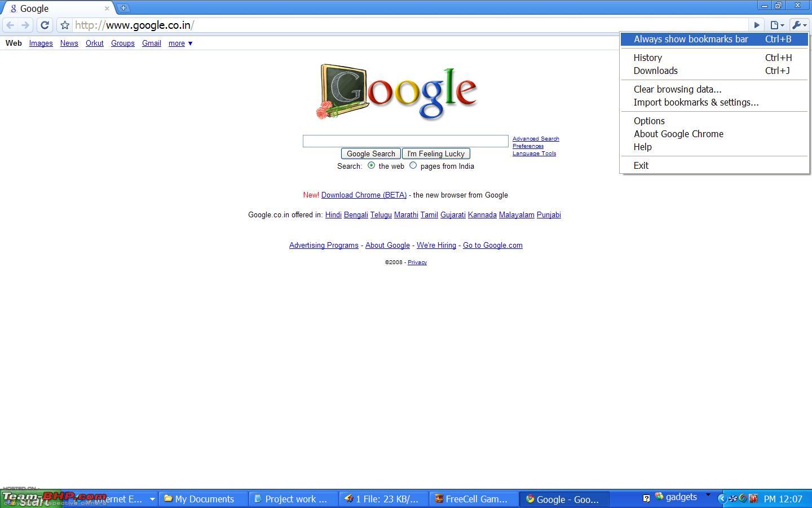Select About Google Chrome
Viewport: 812px width, 508px height.
714,134
